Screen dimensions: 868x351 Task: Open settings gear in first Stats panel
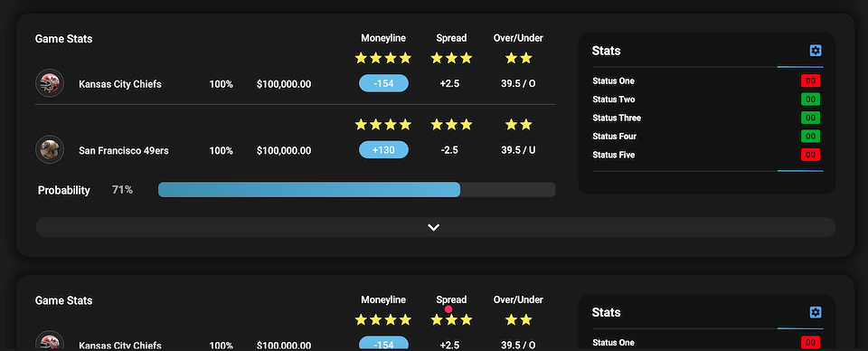(x=816, y=51)
